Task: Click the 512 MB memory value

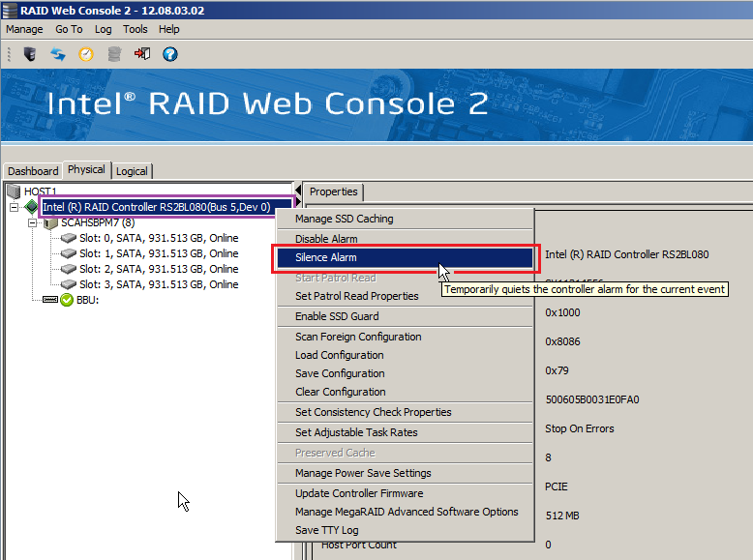Action: tap(562, 516)
